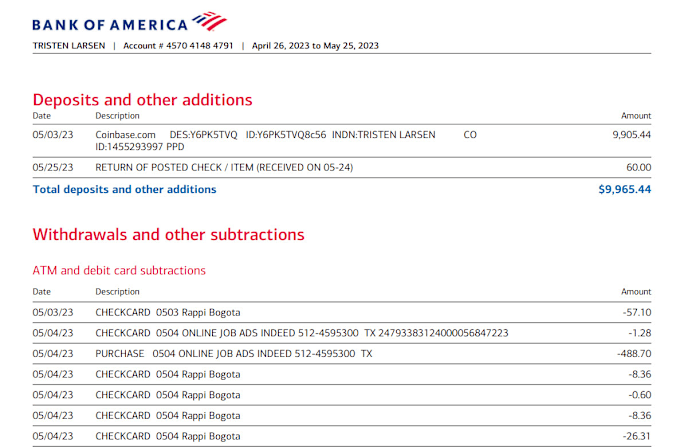The image size is (680, 447).
Task: Click the Total deposits and other additions label
Action: (x=124, y=189)
